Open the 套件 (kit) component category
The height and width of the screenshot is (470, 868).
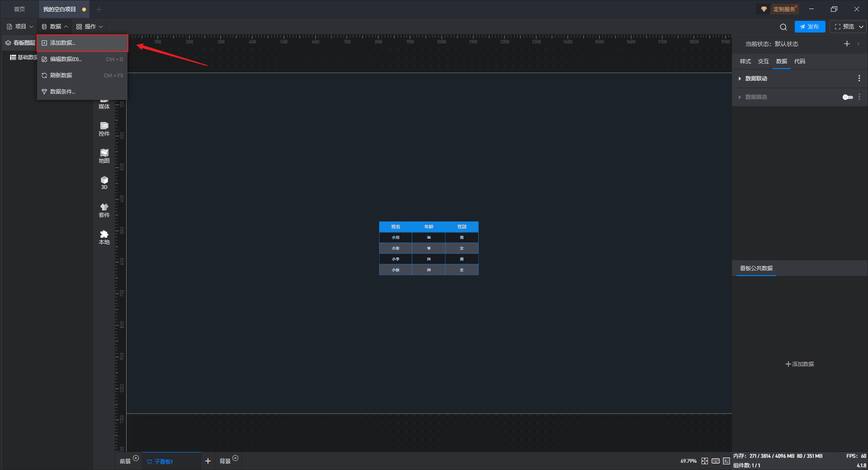(104, 211)
